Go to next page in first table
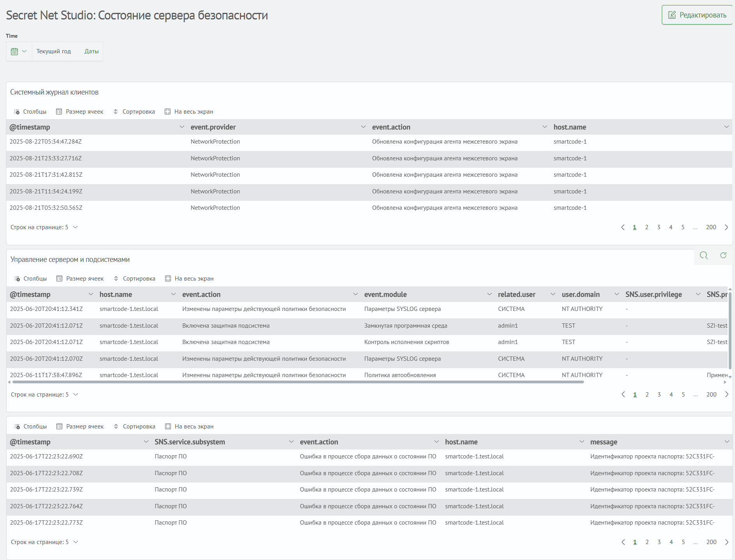 pyautogui.click(x=726, y=227)
